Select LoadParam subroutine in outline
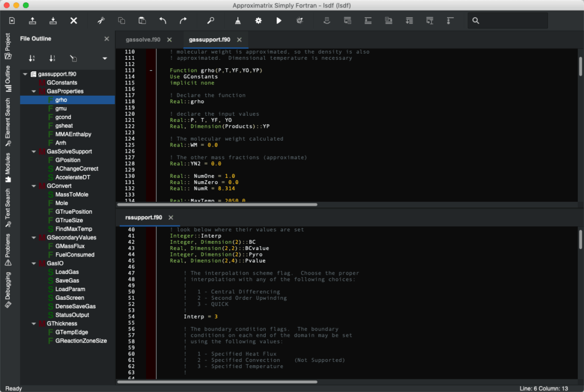 [70, 289]
